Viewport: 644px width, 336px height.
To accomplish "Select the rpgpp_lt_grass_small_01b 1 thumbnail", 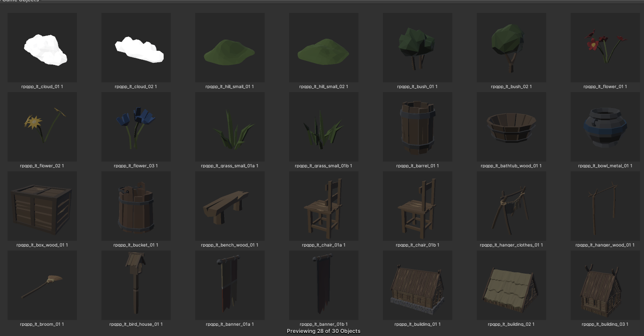I will (x=324, y=127).
